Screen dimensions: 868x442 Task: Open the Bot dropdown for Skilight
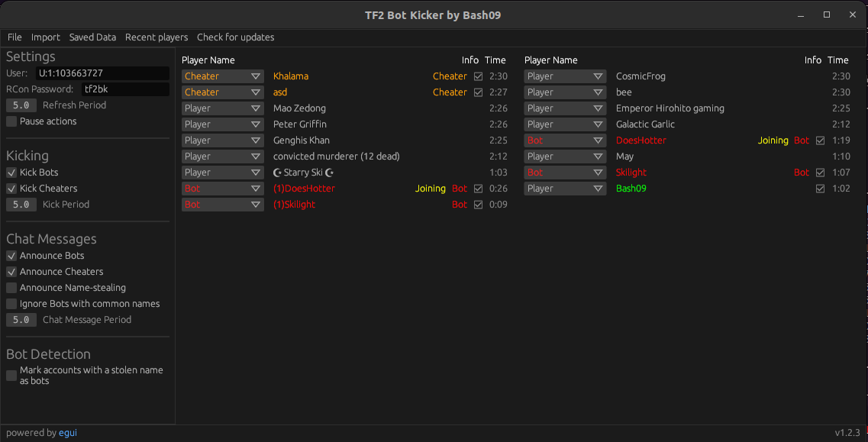click(x=565, y=173)
